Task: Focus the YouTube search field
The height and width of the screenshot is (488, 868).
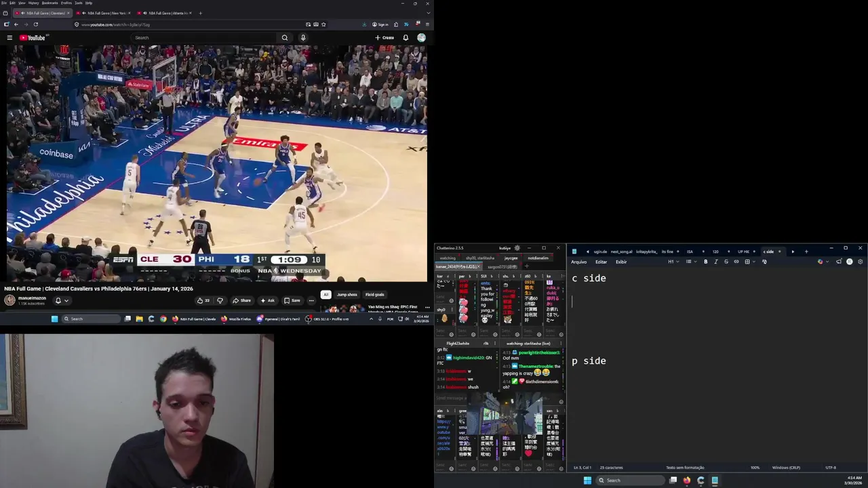Action: pos(203,38)
